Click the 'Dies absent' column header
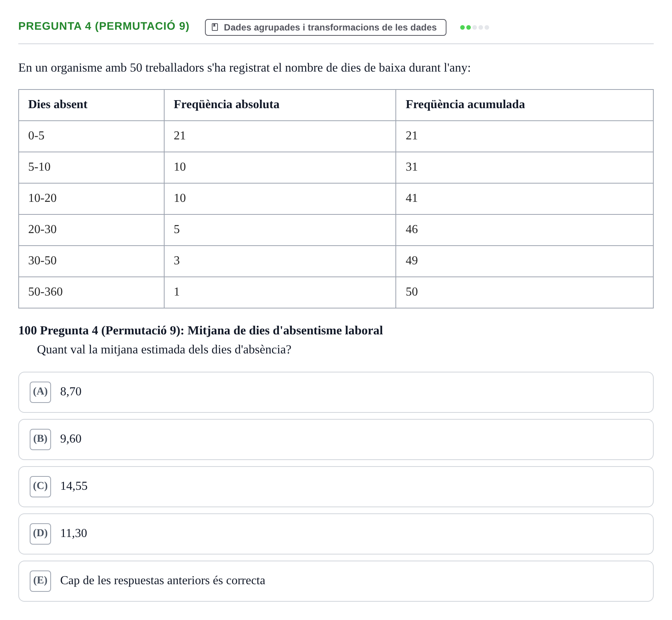This screenshot has height=620, width=672. (x=91, y=105)
